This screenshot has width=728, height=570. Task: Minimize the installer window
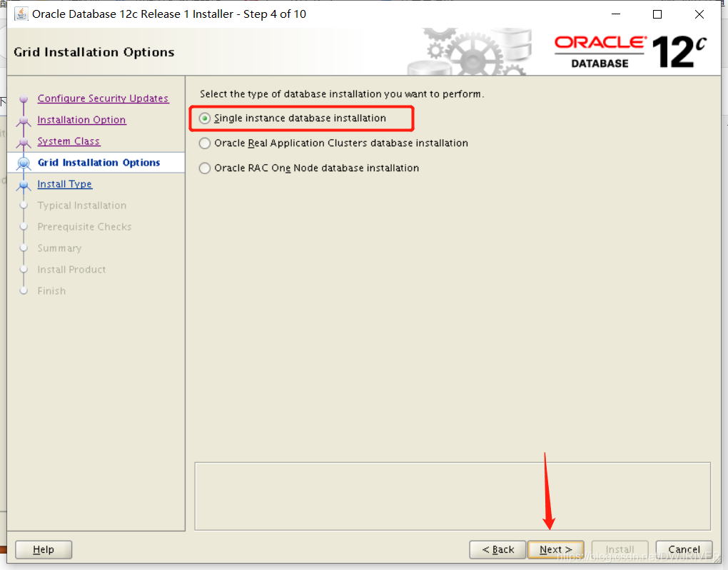coord(616,14)
